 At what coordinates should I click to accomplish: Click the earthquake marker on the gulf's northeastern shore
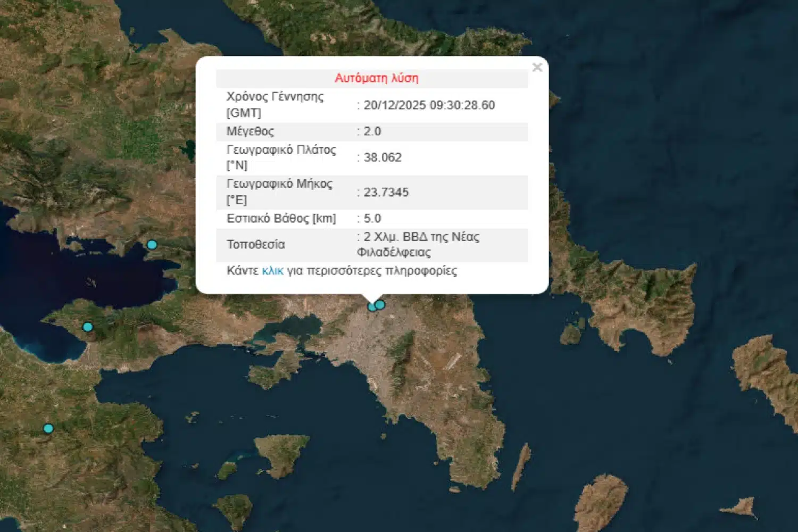click(152, 245)
